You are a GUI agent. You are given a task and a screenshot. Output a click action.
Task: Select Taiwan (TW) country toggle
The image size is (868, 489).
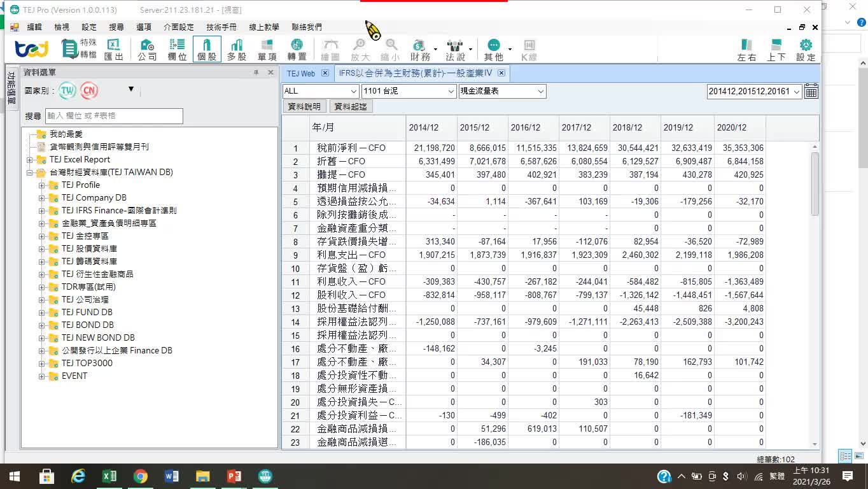tap(67, 90)
